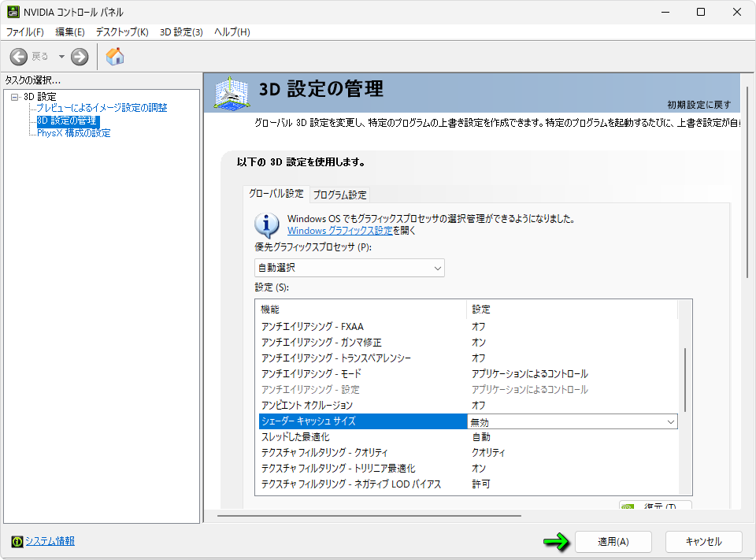Viewport: 756px width, 560px height.
Task: Select the テクスチャ フィルタリング - トリリニア最適化 row
Action: tap(468, 469)
